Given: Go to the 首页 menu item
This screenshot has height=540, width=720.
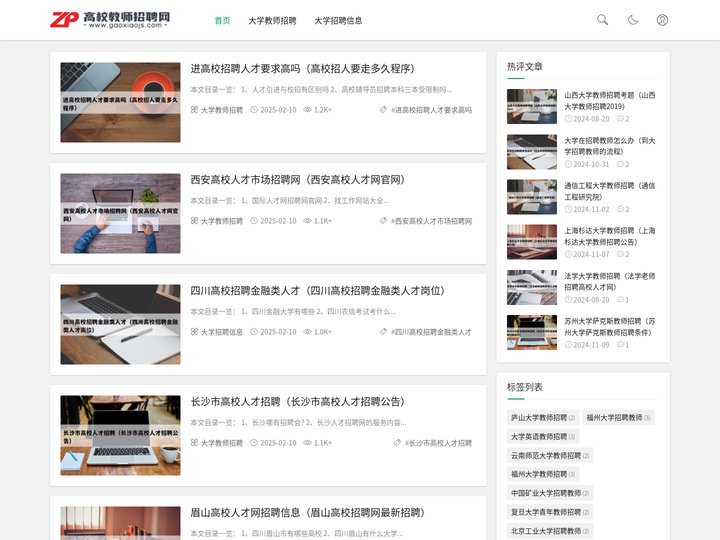Looking at the screenshot, I should click(222, 21).
